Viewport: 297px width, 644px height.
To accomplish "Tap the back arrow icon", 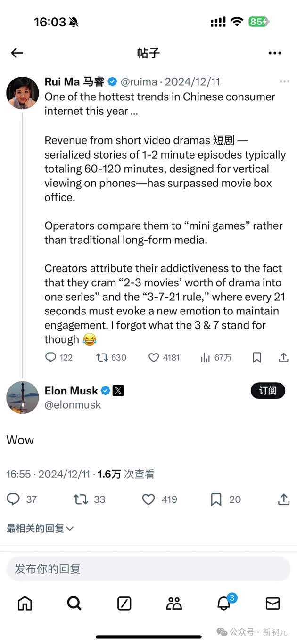I will (x=17, y=53).
